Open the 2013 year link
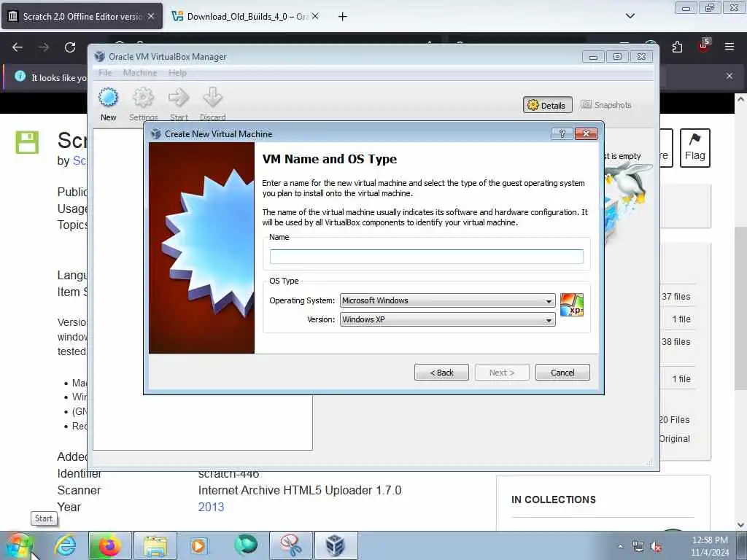747x560 pixels. pos(211,507)
